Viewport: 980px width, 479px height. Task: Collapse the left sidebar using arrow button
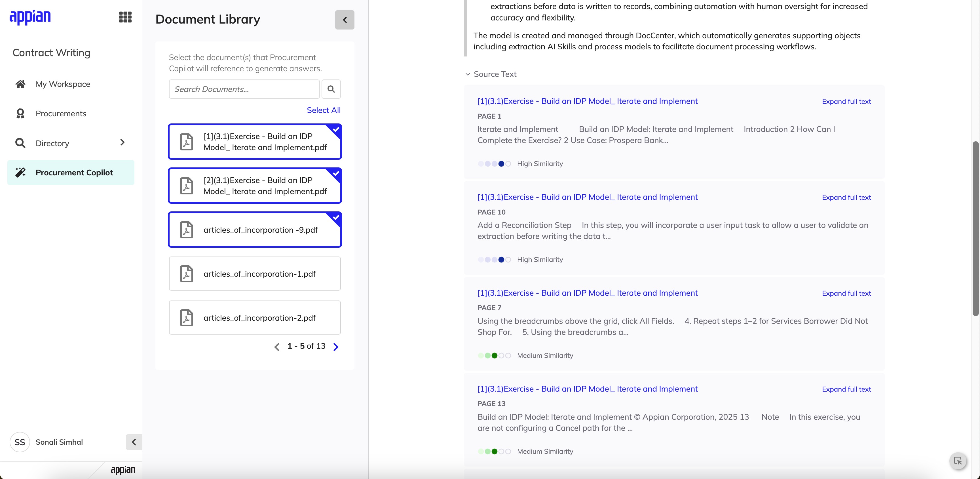coord(134,442)
